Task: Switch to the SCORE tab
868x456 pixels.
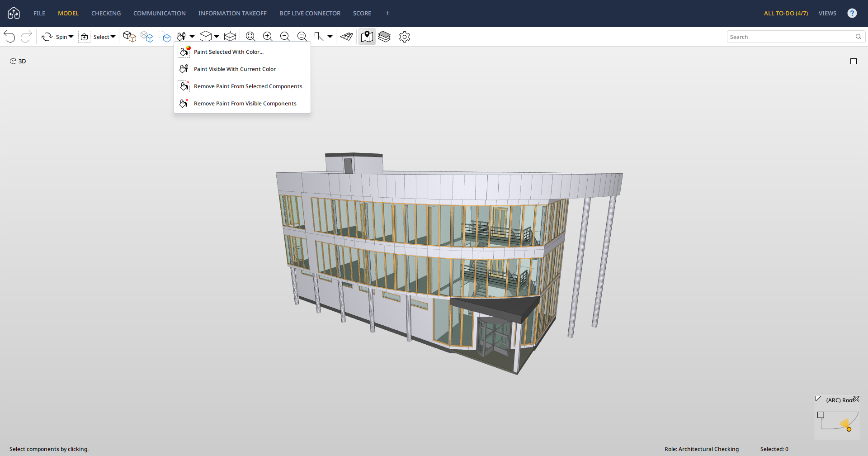Action: click(362, 13)
